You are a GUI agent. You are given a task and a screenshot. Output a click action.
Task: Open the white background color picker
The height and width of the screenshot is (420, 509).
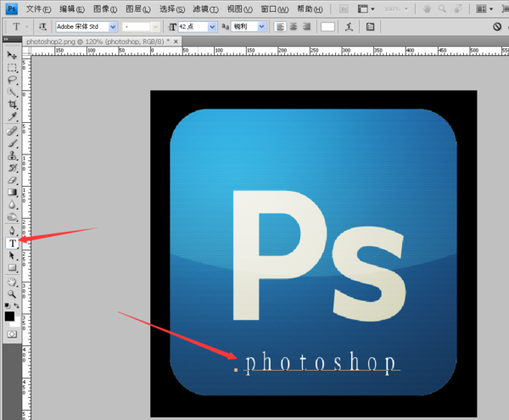[16, 322]
